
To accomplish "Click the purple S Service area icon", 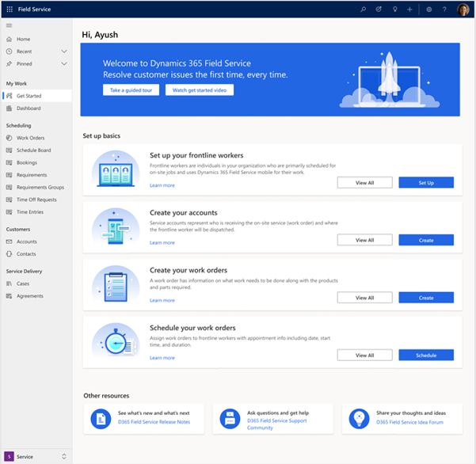I will click(9, 456).
